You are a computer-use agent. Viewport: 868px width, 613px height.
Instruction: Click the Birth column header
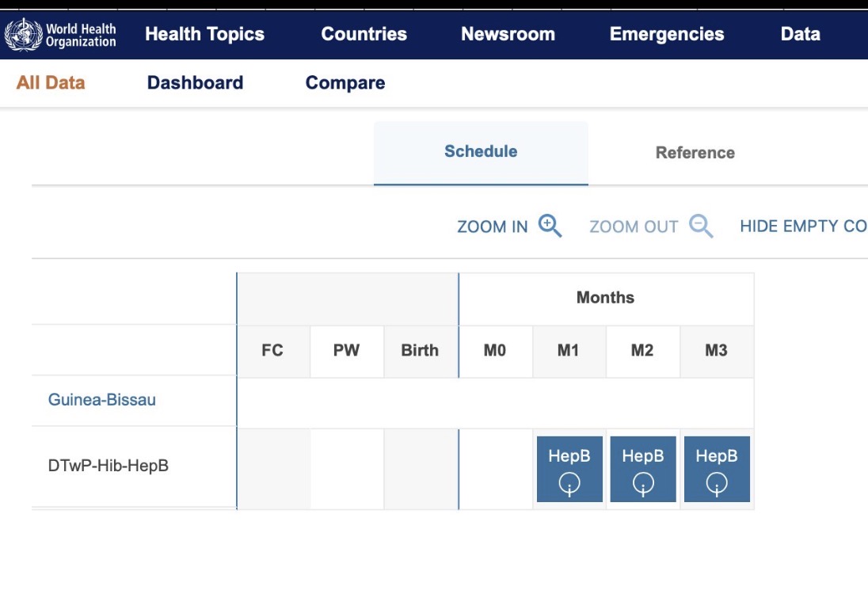(x=421, y=351)
